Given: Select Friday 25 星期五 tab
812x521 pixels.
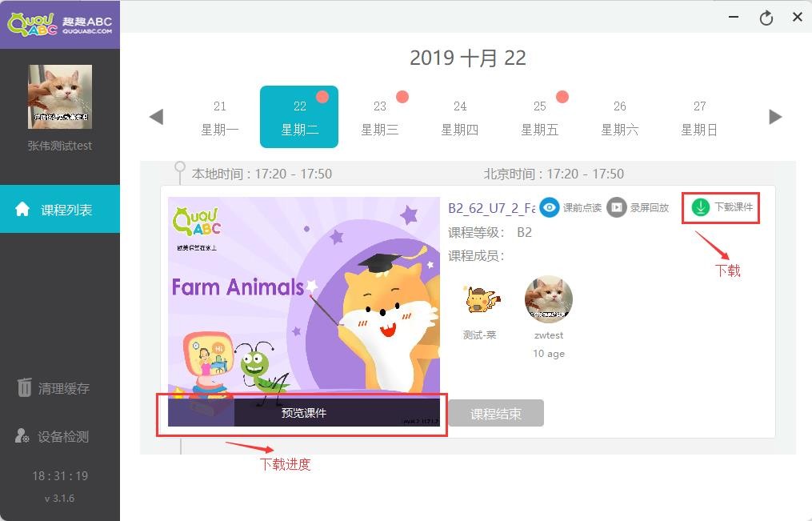Looking at the screenshot, I should point(540,118).
